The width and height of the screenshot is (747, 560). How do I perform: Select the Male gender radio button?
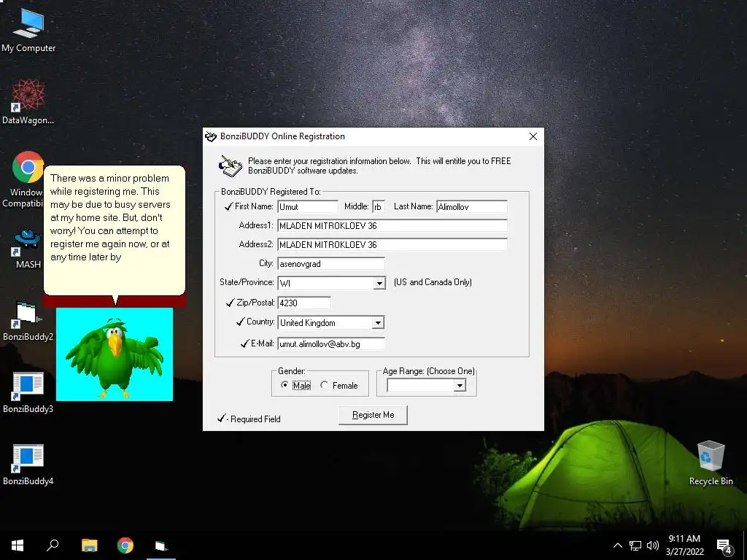(x=285, y=385)
